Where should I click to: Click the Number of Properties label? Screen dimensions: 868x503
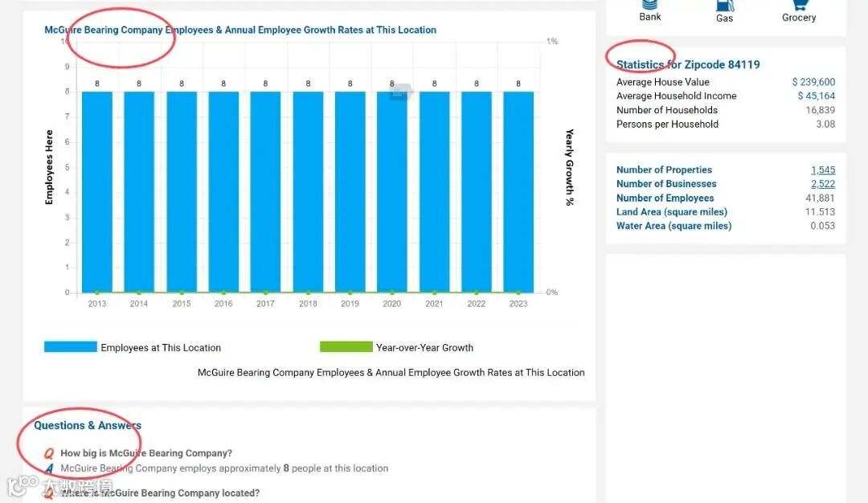[x=665, y=170]
